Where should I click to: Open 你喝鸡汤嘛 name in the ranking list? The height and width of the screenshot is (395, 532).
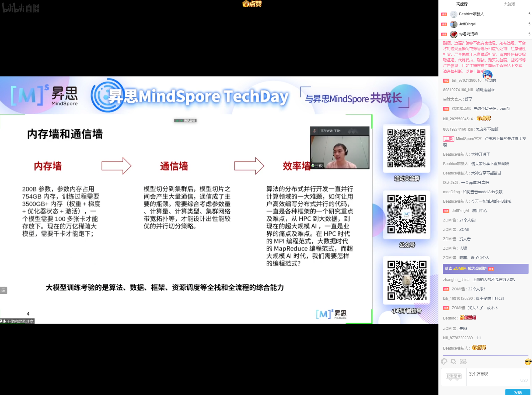coord(468,34)
